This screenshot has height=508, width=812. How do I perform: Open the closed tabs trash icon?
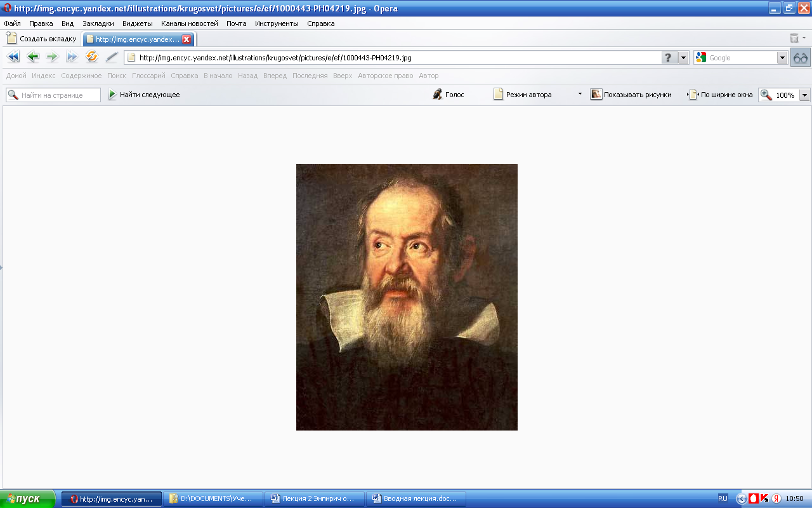point(794,39)
